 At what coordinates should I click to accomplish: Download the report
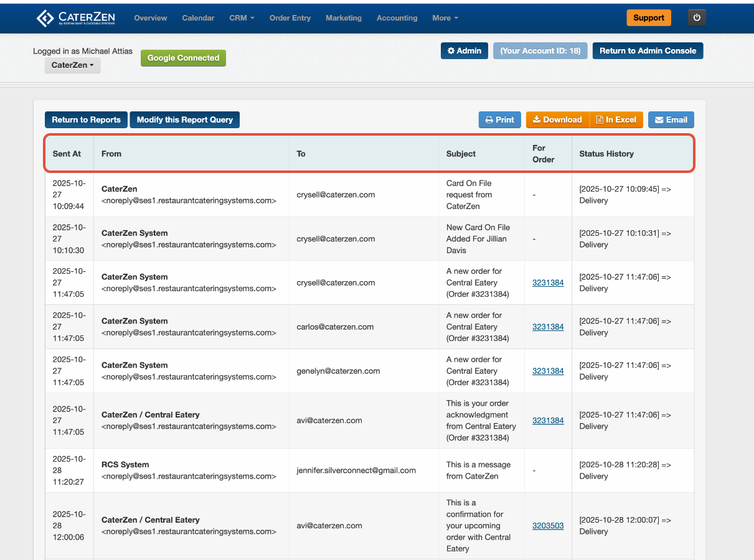click(x=557, y=120)
